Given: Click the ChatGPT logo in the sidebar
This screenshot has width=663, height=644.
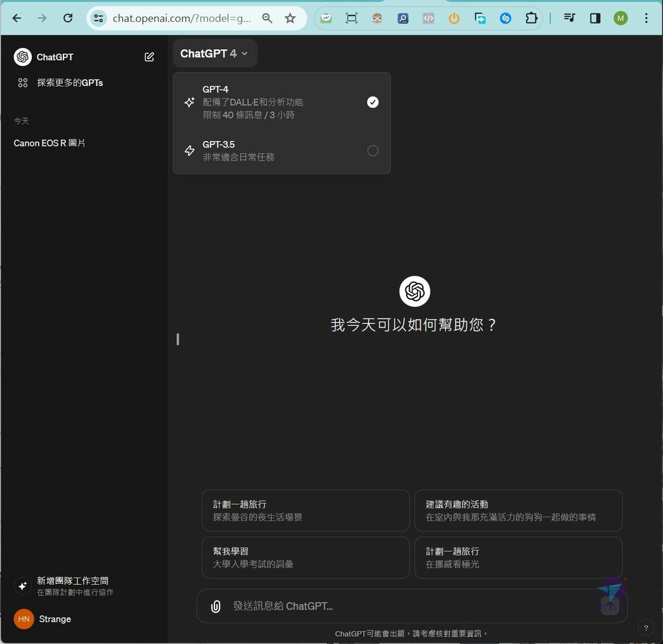Looking at the screenshot, I should (x=23, y=57).
